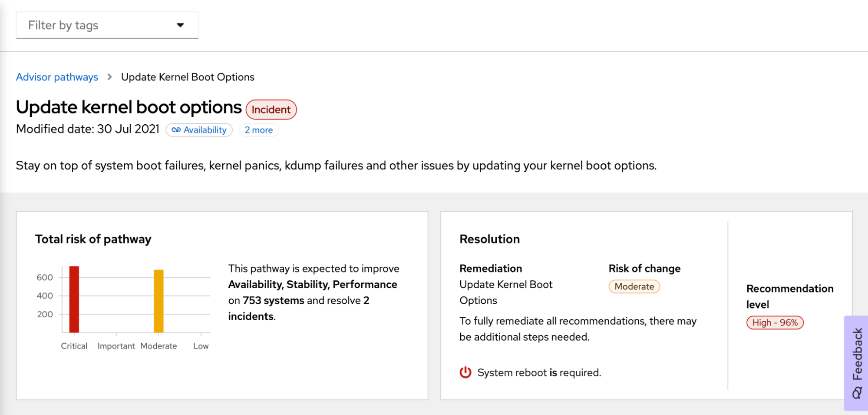The image size is (868, 415).
Task: Click the yellow Moderate risk bar
Action: pos(158,301)
